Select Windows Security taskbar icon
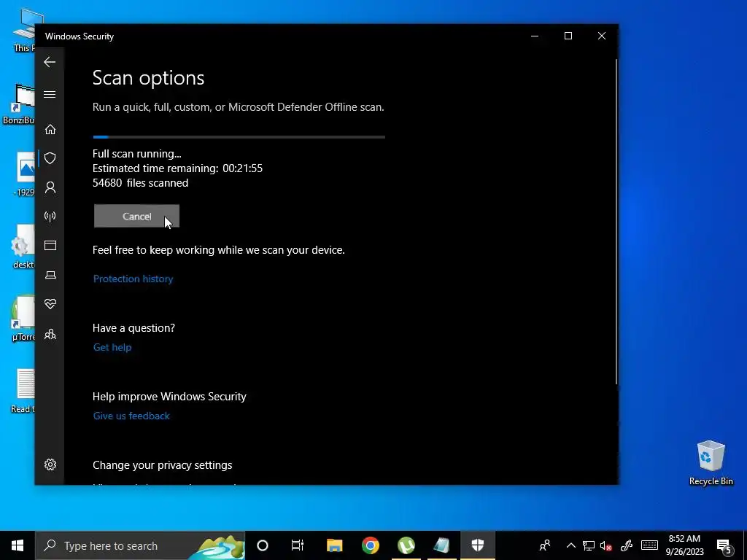This screenshot has width=747, height=560. tap(478, 545)
